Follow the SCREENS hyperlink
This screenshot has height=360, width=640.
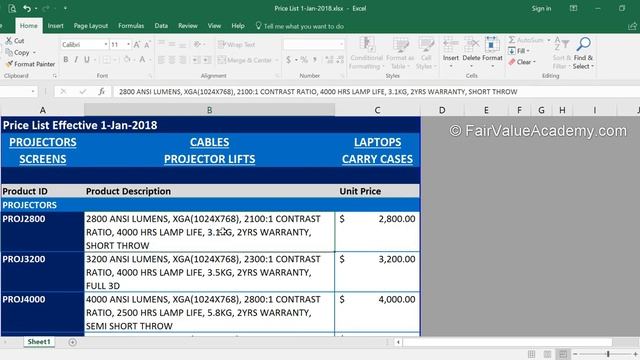[43, 159]
